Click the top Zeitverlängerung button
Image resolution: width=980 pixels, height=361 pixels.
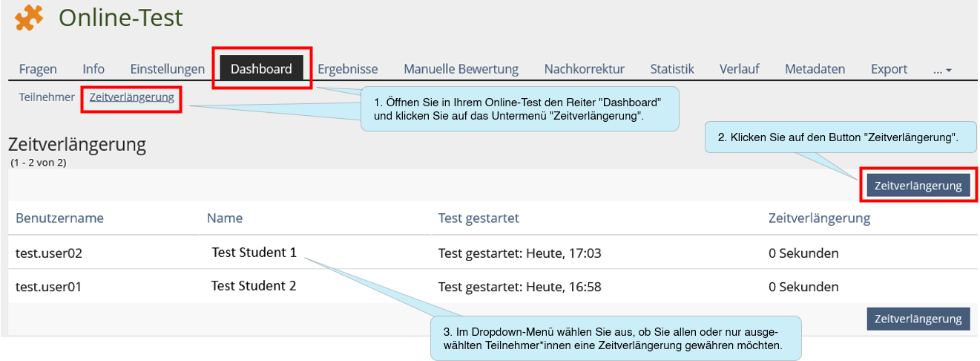pyautogui.click(x=918, y=186)
